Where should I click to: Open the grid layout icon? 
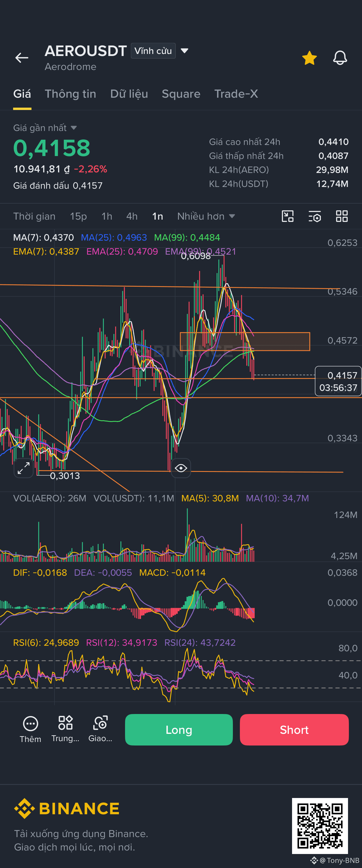(342, 216)
